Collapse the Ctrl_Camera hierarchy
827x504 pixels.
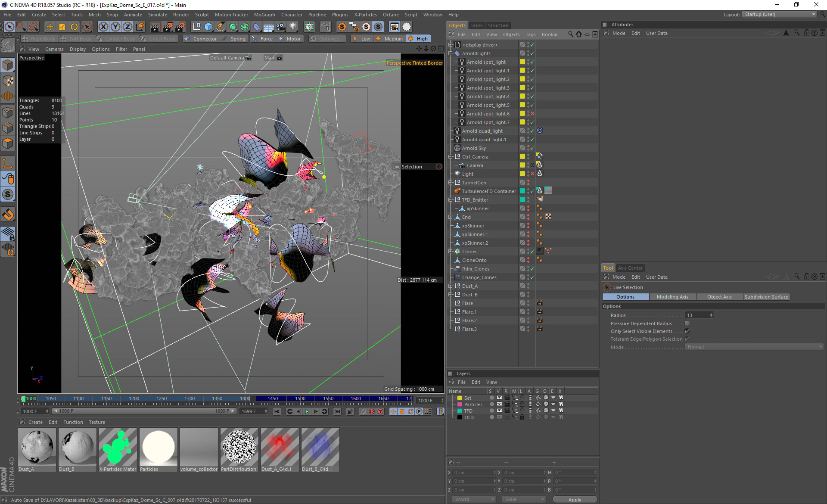click(x=451, y=157)
